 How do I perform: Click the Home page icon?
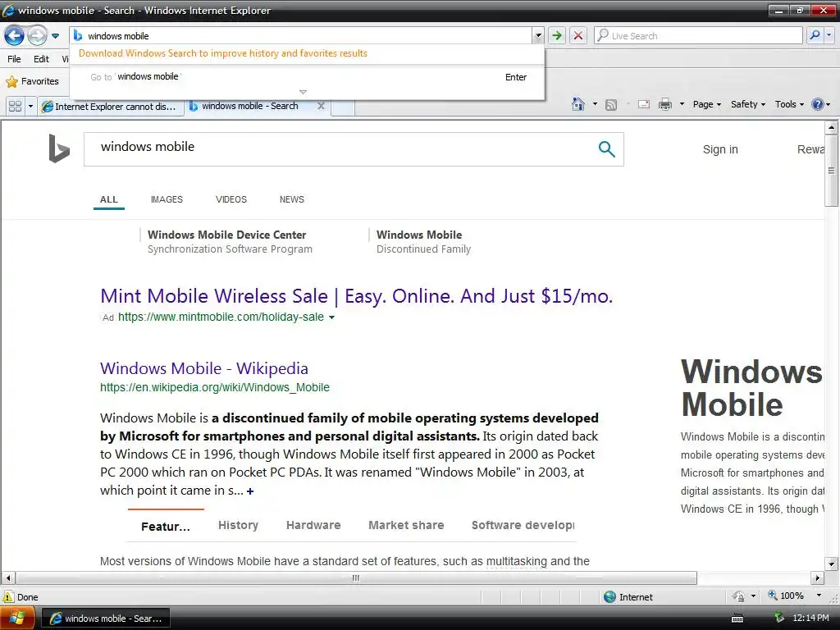click(578, 104)
